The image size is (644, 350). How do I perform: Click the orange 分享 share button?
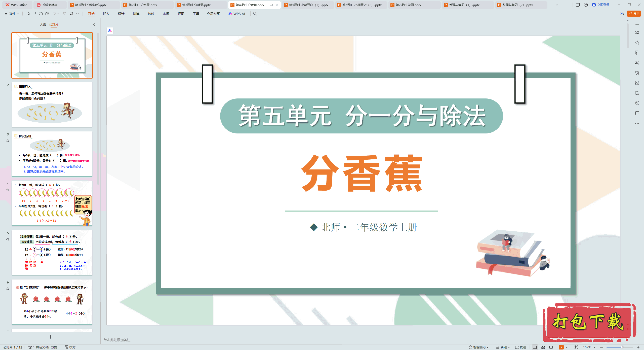(x=634, y=14)
